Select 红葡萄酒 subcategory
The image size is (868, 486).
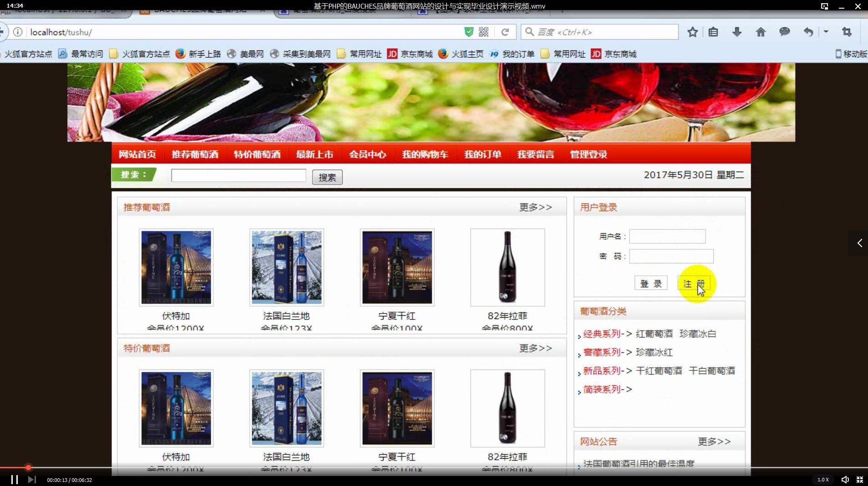click(x=654, y=334)
